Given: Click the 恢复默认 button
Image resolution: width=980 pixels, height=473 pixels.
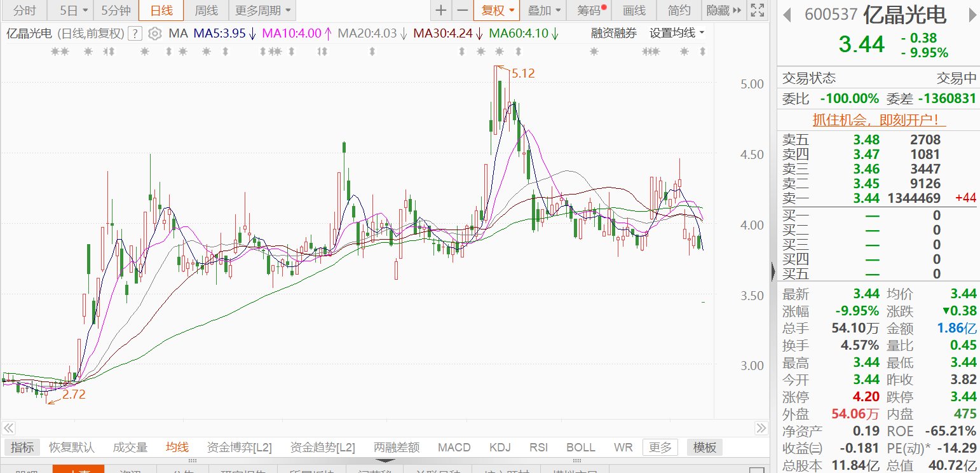Looking at the screenshot, I should (72, 448).
